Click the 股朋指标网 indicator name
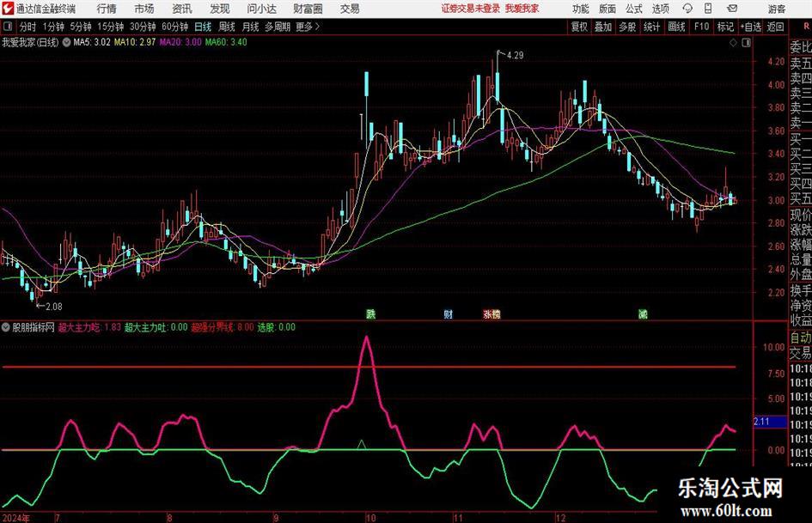812x523 pixels. point(34,327)
